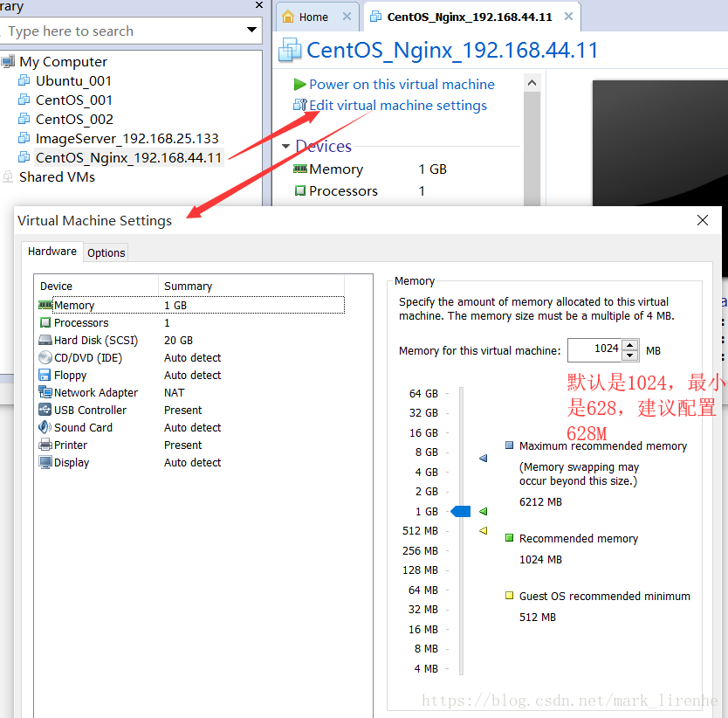The height and width of the screenshot is (718, 728).
Task: Click Edit virtual machine settings link
Action: [x=398, y=106]
